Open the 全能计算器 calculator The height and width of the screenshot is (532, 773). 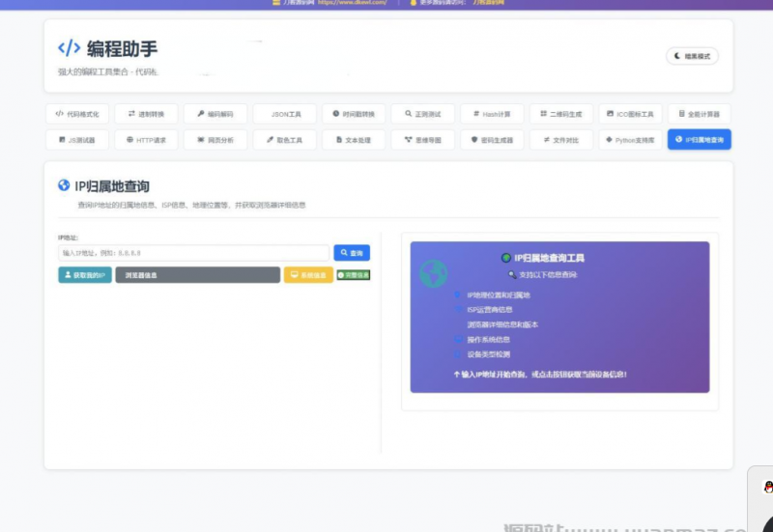(700, 113)
